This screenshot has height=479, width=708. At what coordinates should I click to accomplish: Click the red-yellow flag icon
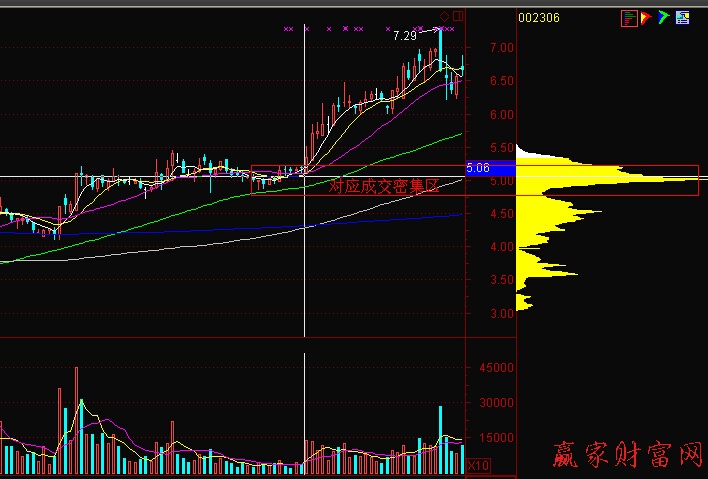[x=647, y=17]
